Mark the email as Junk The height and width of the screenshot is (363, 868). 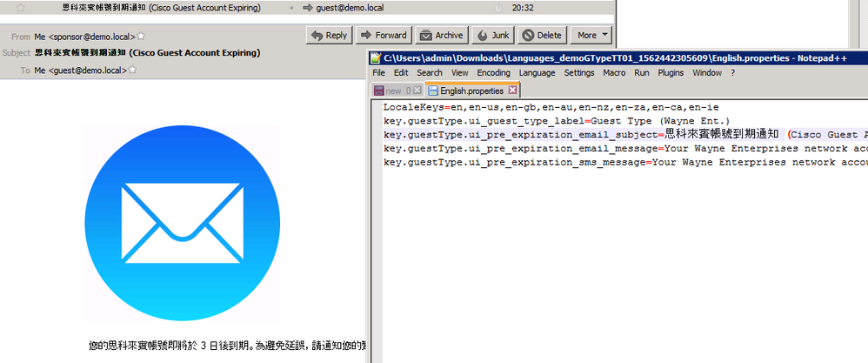click(493, 36)
